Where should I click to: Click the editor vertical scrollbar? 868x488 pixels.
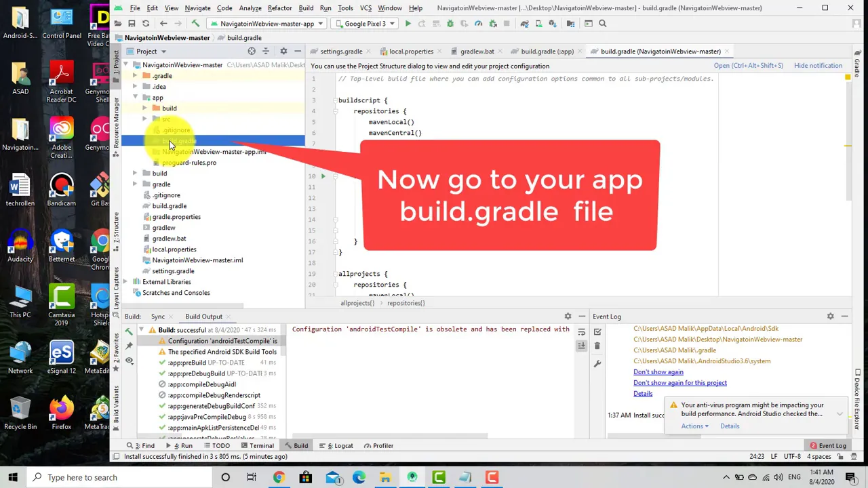tap(848, 183)
